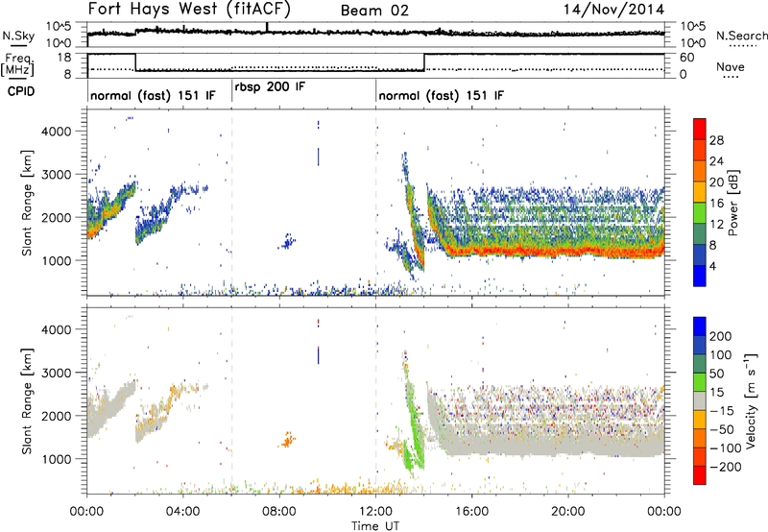This screenshot has width=768, height=532.
Task: Click the 'rbsp 200 IF' mode label
Action: click(x=270, y=87)
